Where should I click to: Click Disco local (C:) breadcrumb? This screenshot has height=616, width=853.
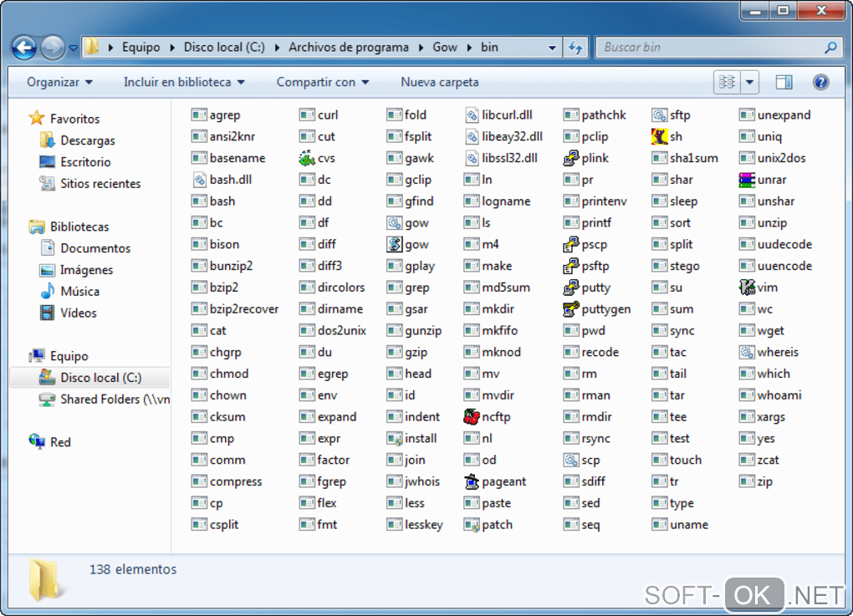pos(224,48)
